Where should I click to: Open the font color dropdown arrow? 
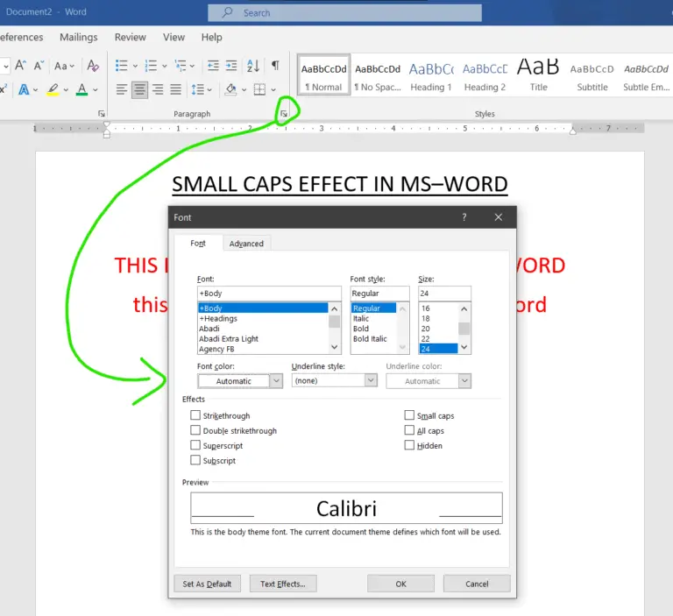(96, 90)
